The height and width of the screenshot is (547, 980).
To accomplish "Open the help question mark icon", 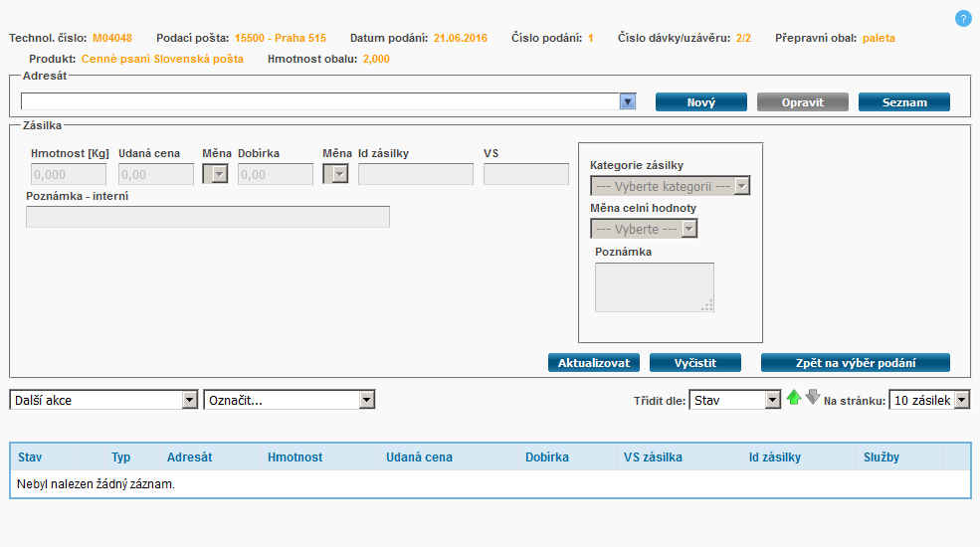I will [962, 18].
